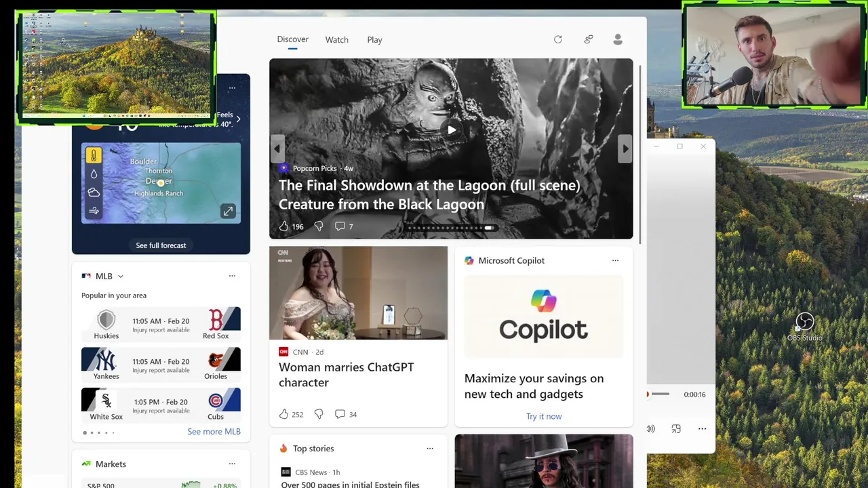Select the precipitation map layer

click(x=94, y=174)
